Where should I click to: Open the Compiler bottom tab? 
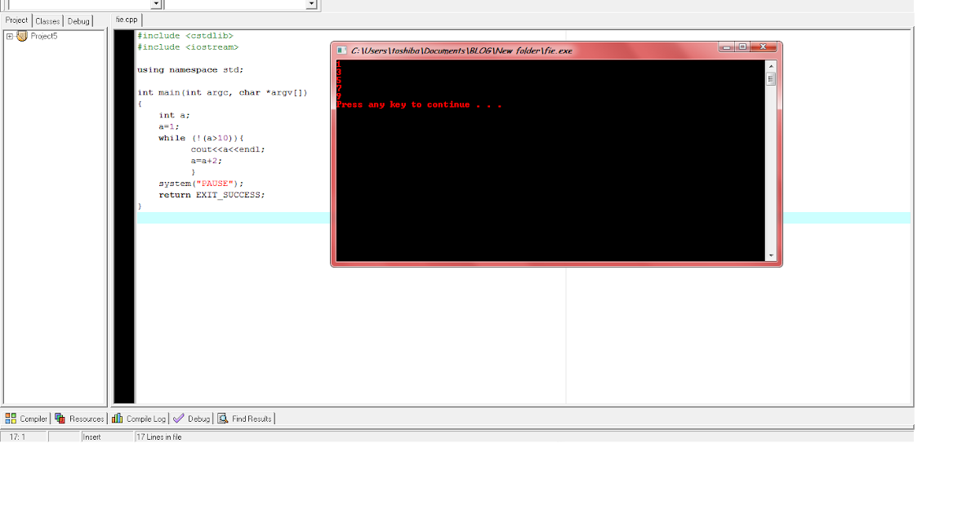tap(26, 419)
